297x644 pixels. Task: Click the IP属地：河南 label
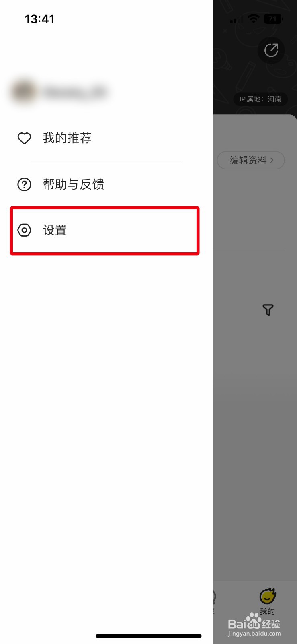click(x=260, y=99)
